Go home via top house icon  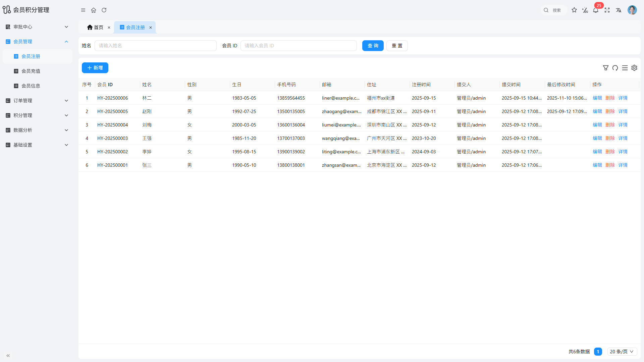tap(94, 10)
